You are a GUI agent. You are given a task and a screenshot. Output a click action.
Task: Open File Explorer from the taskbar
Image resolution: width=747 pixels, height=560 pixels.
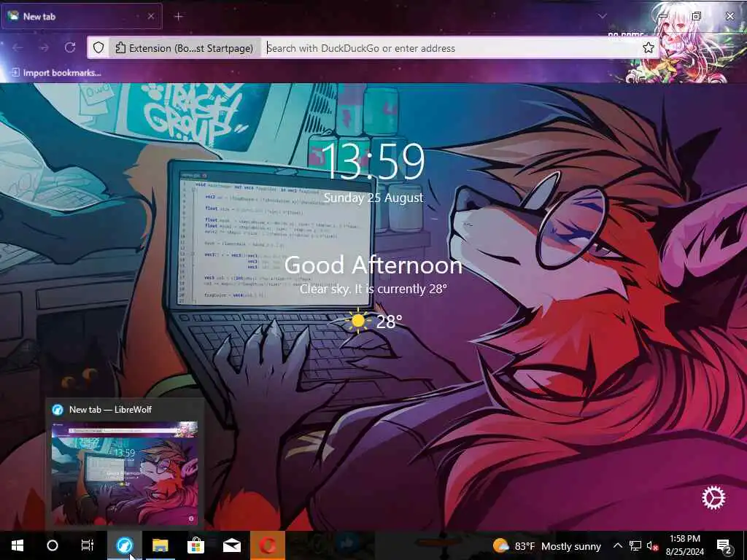point(160,545)
